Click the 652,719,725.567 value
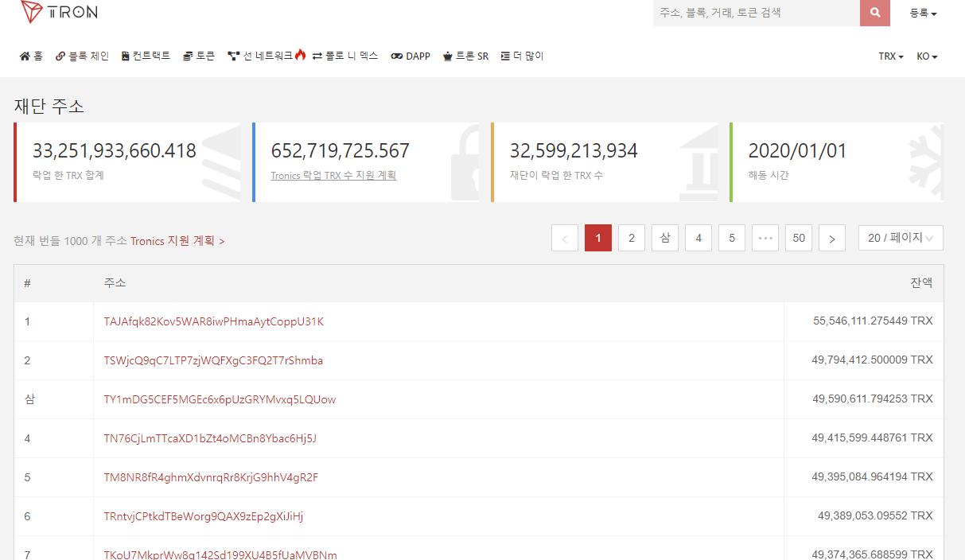Viewport: 965px width, 560px height. (x=340, y=150)
